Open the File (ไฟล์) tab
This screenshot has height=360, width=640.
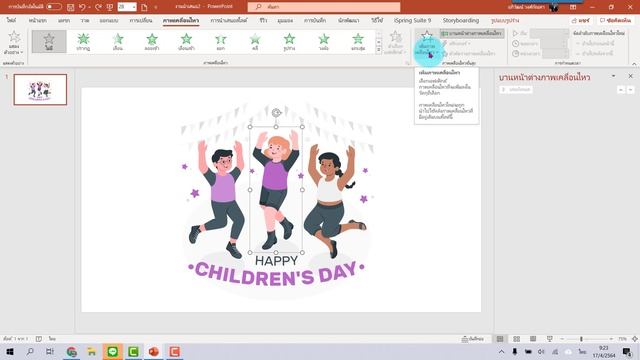coord(11,20)
